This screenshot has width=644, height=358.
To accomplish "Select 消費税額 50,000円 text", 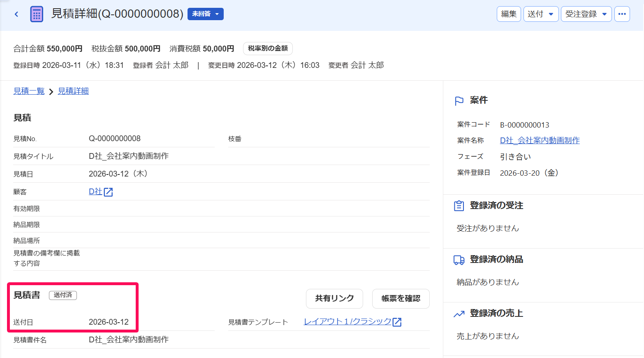I will (202, 49).
